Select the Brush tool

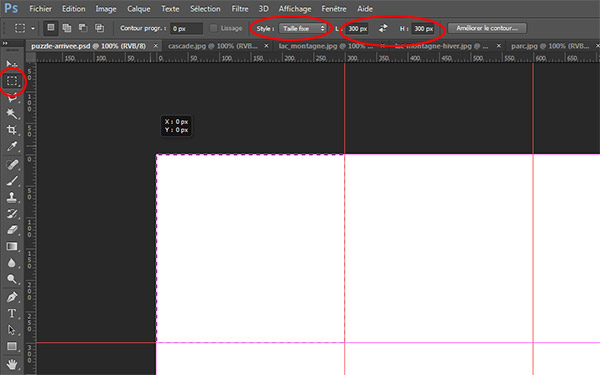12,181
